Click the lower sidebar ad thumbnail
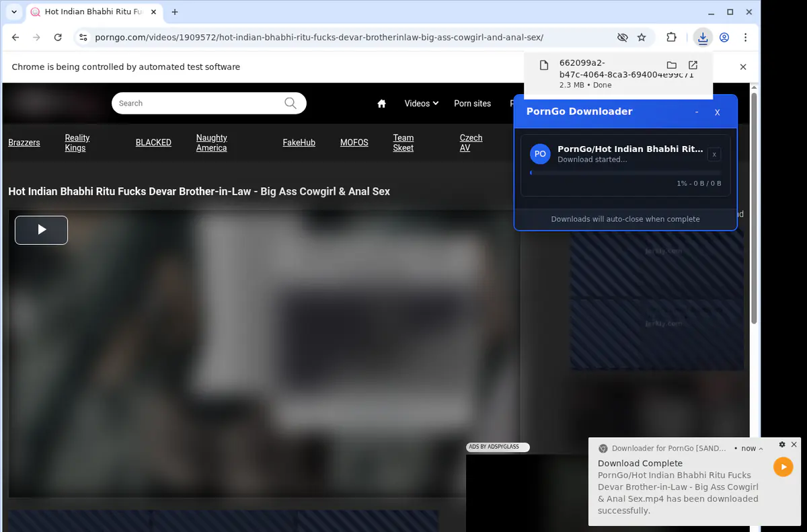 pyautogui.click(x=657, y=336)
